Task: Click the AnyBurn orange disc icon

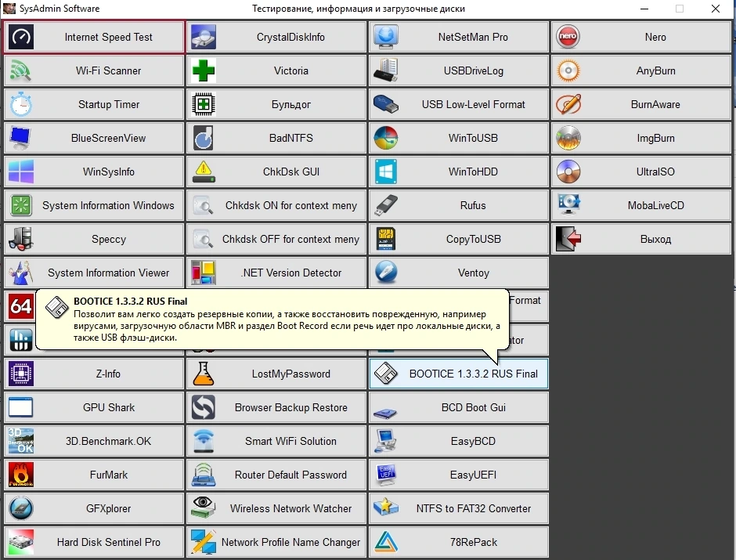Action: pos(568,70)
